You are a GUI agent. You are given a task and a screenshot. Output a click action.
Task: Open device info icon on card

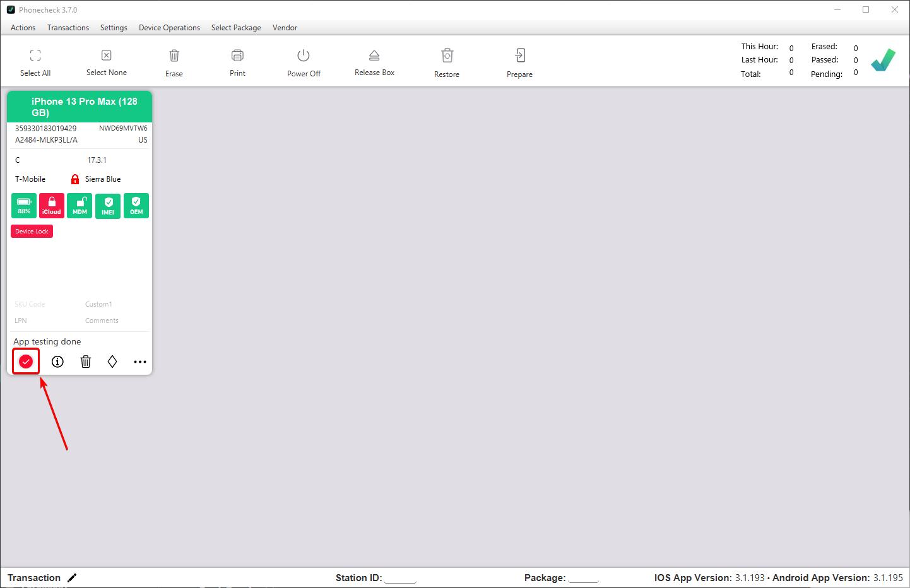(57, 362)
